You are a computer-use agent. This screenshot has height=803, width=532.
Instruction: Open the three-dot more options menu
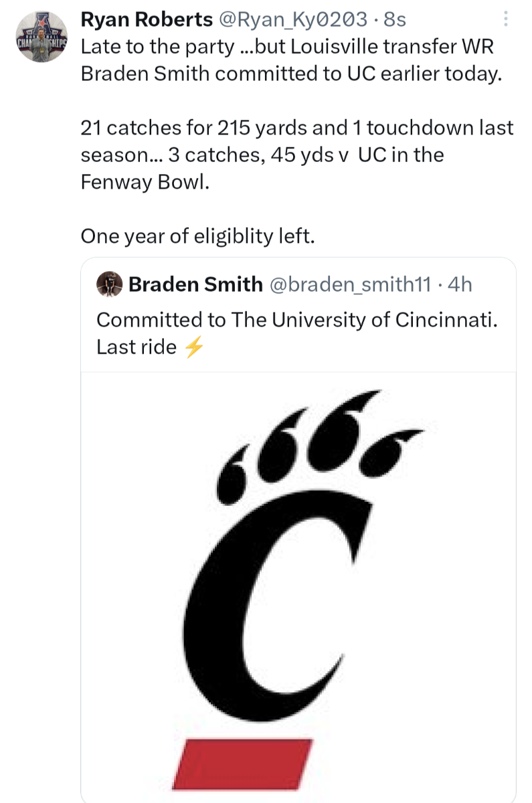[506, 20]
